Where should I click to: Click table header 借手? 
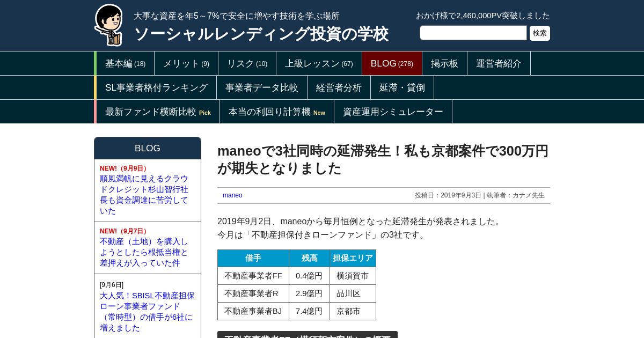pyautogui.click(x=253, y=258)
